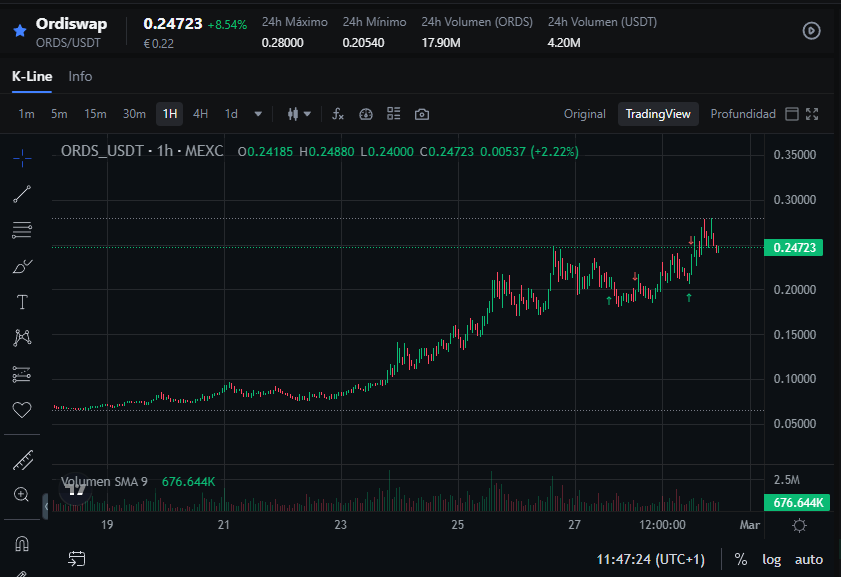Select the crosshair cursor tool

(x=22, y=158)
